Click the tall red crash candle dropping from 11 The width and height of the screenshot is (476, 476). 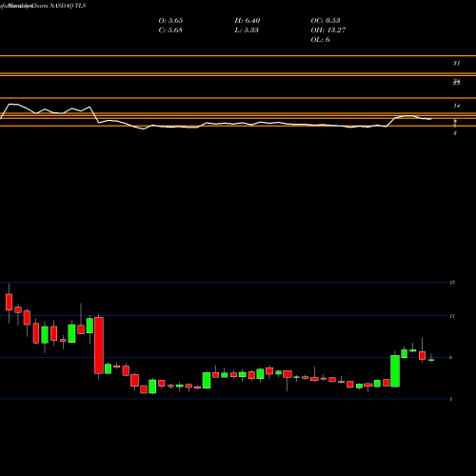[x=99, y=346]
